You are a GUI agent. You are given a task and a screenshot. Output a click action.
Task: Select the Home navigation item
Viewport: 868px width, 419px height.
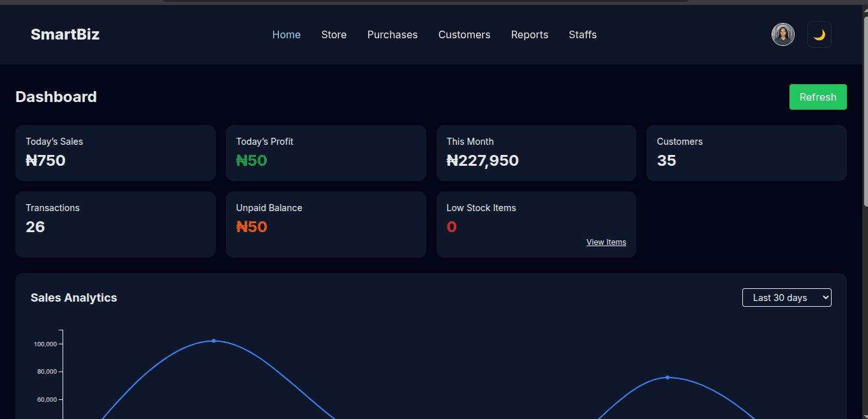pos(286,34)
